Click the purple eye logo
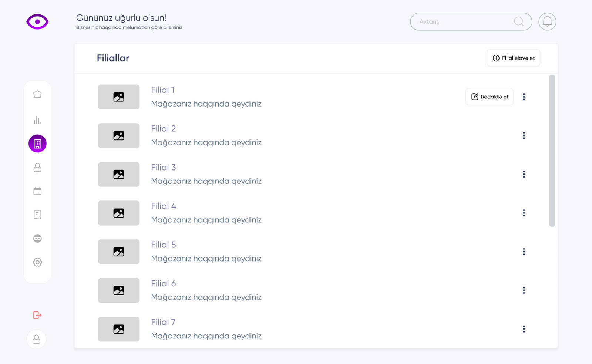The image size is (592, 364). tap(37, 22)
